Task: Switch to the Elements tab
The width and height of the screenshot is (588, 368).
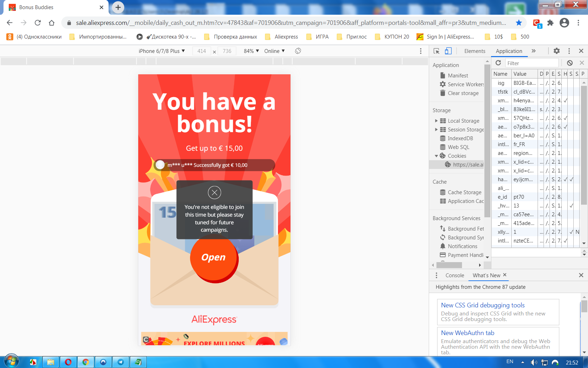Action: pyautogui.click(x=475, y=51)
